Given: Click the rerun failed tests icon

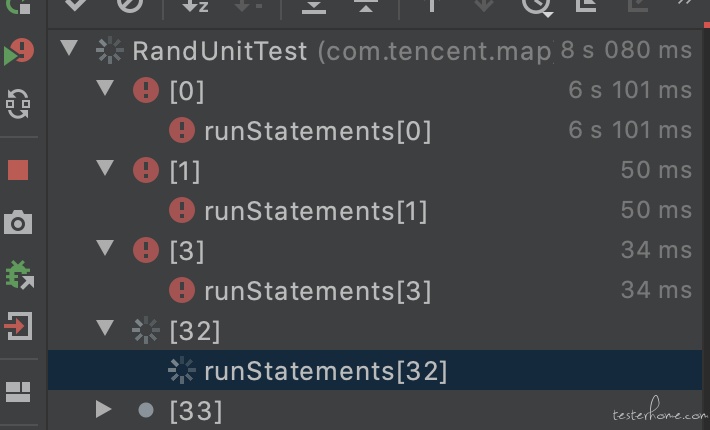Looking at the screenshot, I should [x=19, y=52].
